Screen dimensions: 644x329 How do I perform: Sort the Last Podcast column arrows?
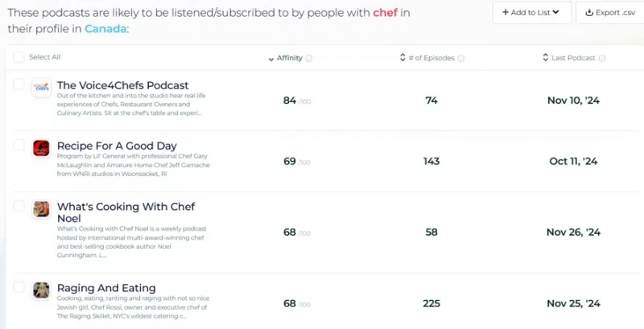(x=546, y=57)
